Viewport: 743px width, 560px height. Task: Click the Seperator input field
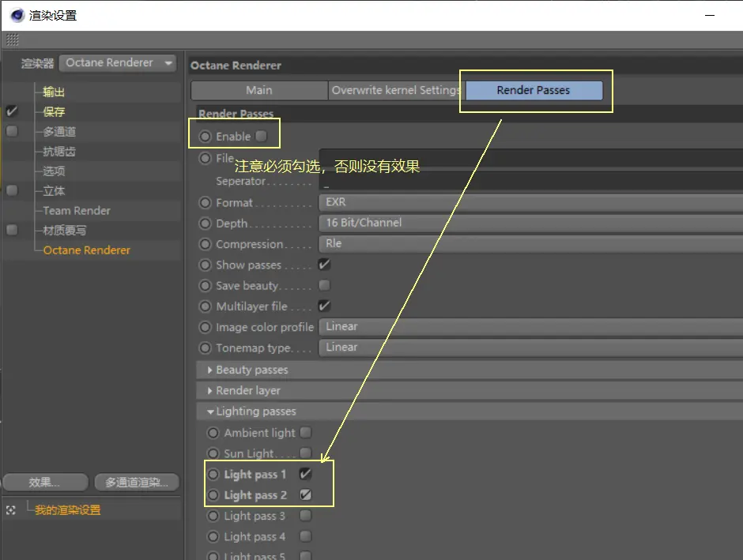(x=530, y=182)
